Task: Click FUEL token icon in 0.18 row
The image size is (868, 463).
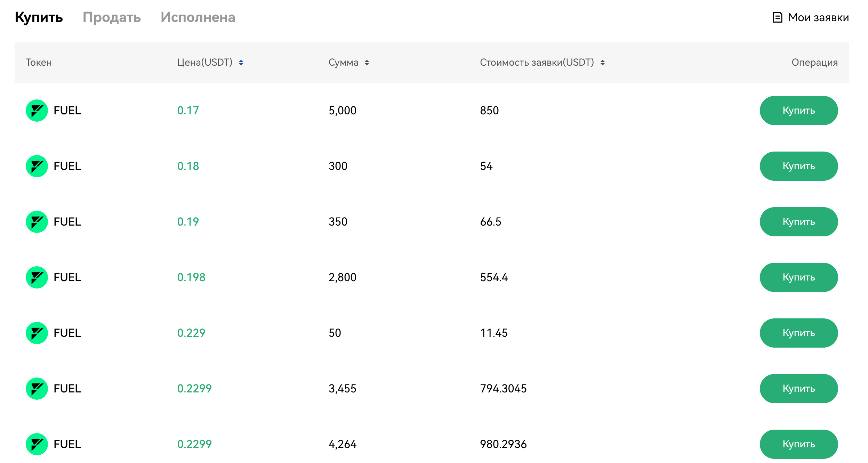Action: pyautogui.click(x=37, y=166)
